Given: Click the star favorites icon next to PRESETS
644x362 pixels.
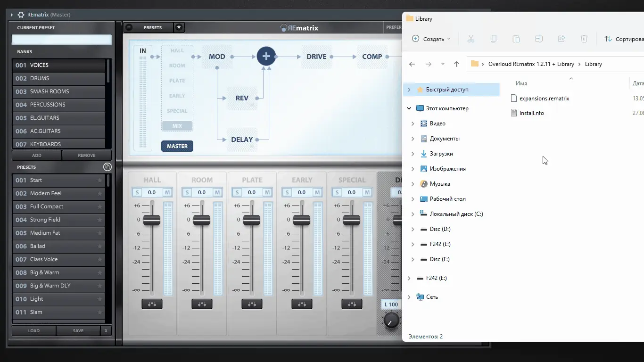Looking at the screenshot, I should tap(179, 27).
